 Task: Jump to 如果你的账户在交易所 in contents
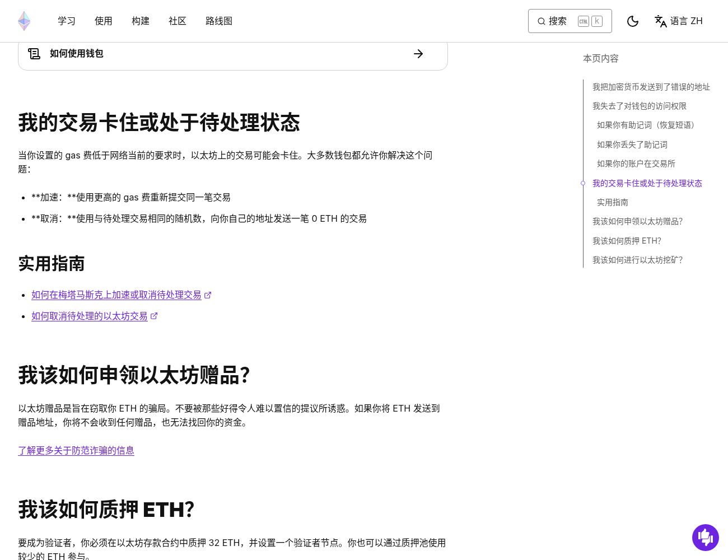[x=636, y=164]
